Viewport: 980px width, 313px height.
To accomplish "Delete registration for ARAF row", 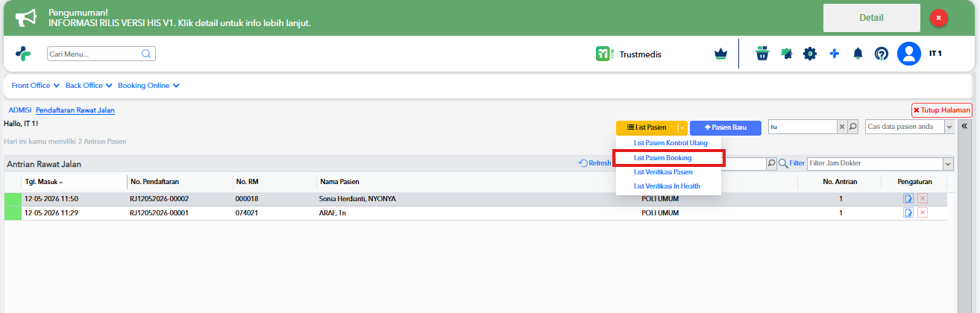I will [923, 213].
